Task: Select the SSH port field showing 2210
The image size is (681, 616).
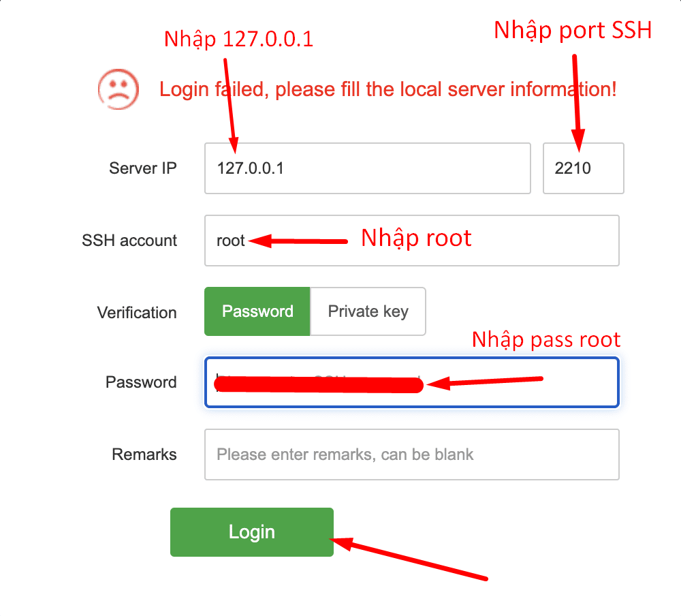Action: [583, 168]
